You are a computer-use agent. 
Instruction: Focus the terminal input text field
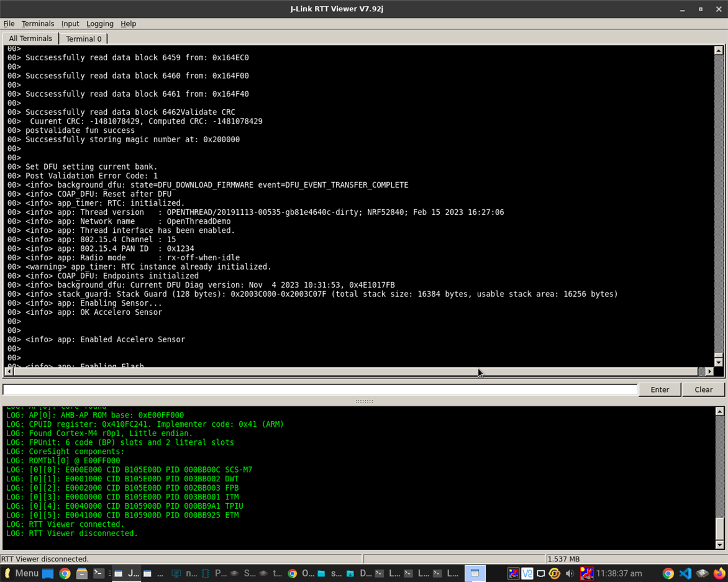pyautogui.click(x=320, y=390)
